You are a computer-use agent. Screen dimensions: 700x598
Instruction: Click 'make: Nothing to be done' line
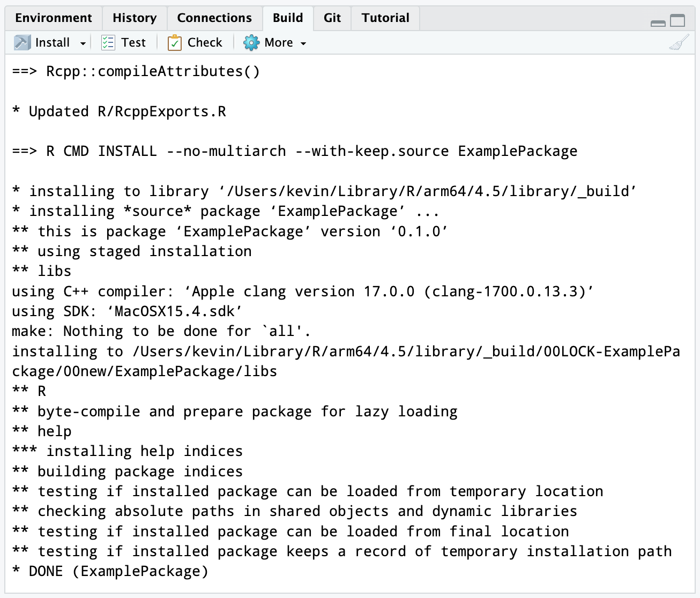click(161, 331)
